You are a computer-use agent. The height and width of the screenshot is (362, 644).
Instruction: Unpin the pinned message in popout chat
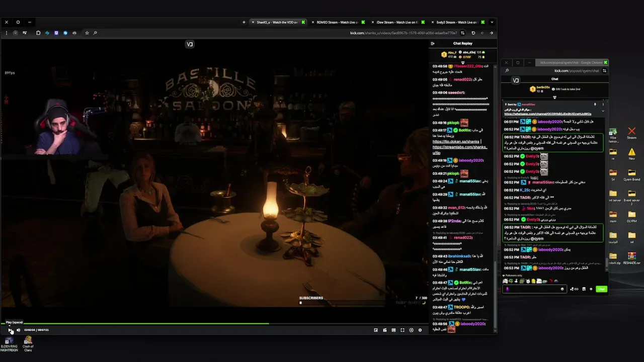595,105
